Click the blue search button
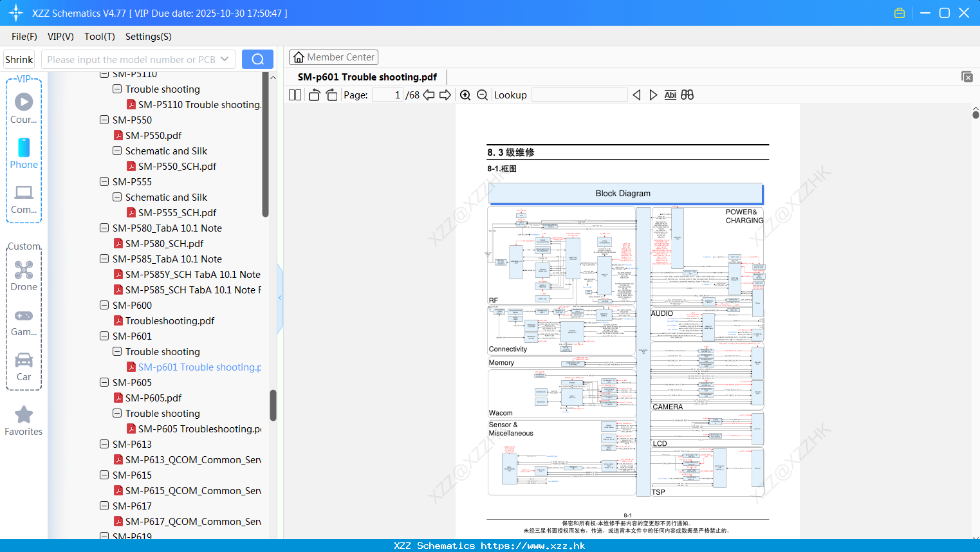 tap(257, 59)
